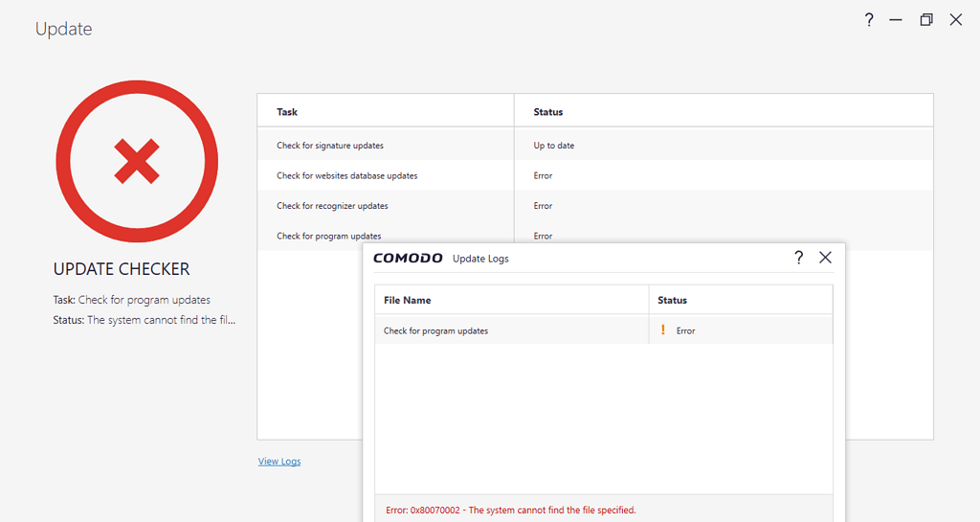
Task: Click the orange exclamation warning icon
Action: click(663, 330)
